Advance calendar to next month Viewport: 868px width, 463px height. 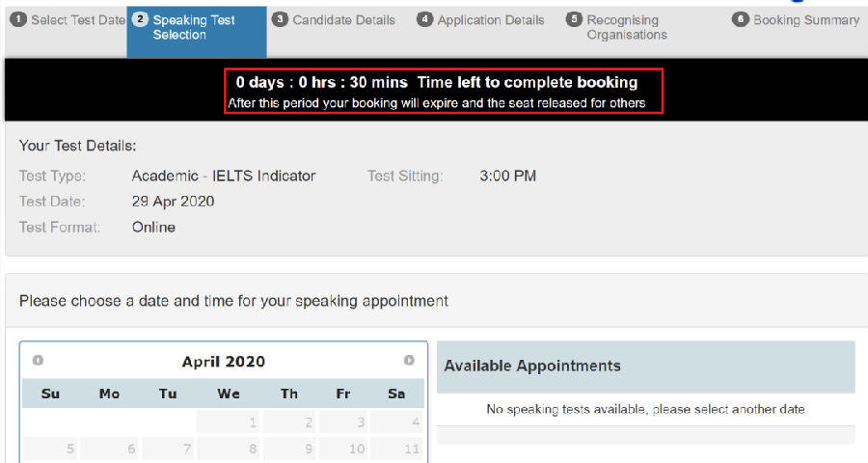pyautogui.click(x=409, y=361)
